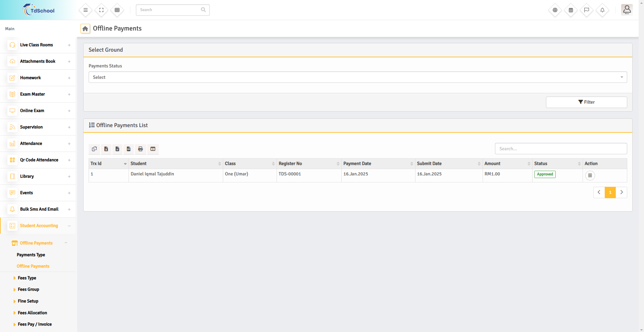Toggle fullscreen mode icon
Screen dimensions: 644x332
101,10
